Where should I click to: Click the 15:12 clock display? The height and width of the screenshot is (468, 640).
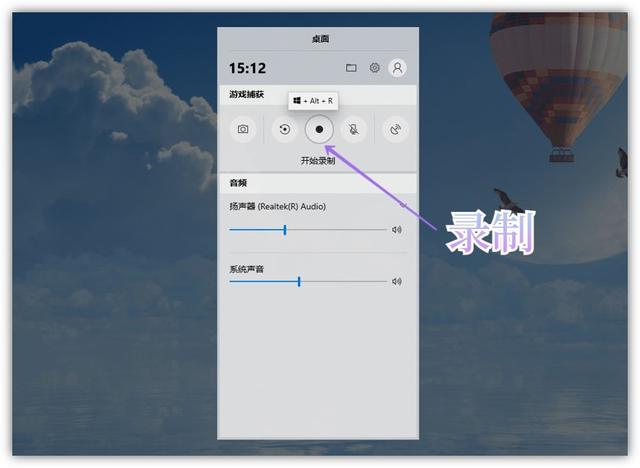tap(247, 68)
